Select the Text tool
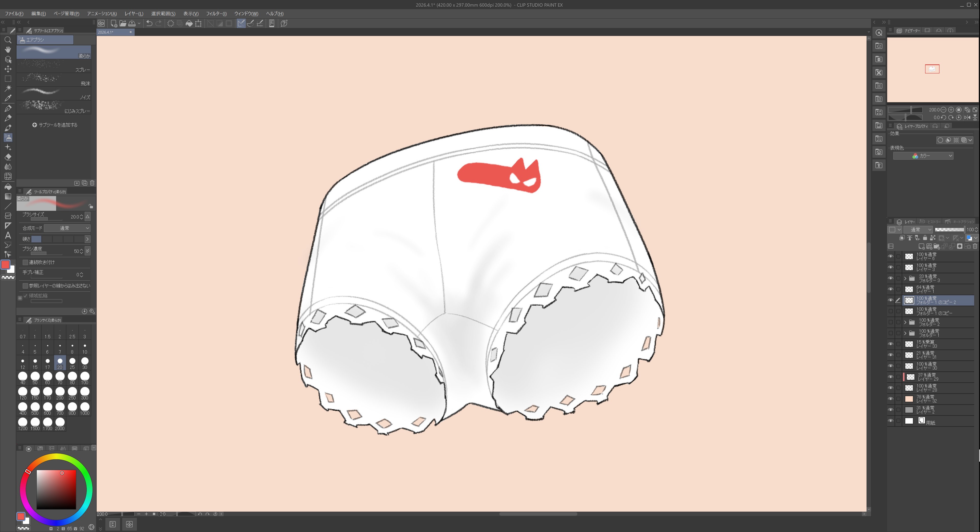980x532 pixels. (x=8, y=235)
